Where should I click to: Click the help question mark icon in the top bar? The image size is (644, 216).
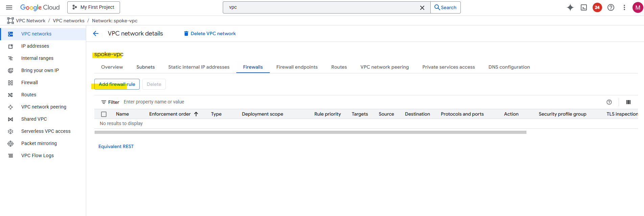click(x=611, y=7)
